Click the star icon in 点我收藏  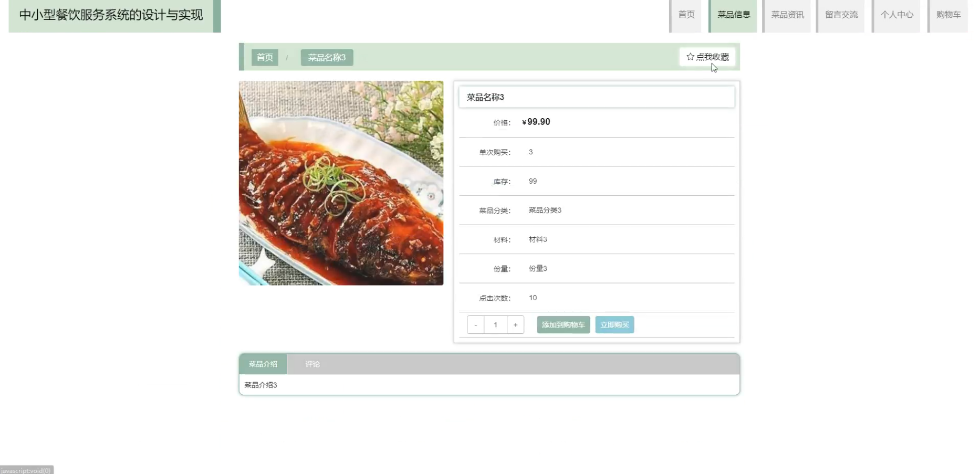(x=690, y=57)
